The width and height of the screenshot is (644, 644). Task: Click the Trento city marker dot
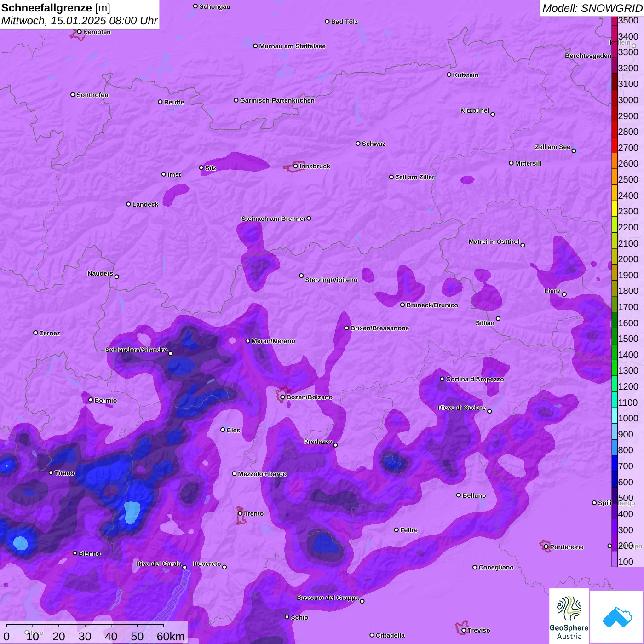coord(240,513)
